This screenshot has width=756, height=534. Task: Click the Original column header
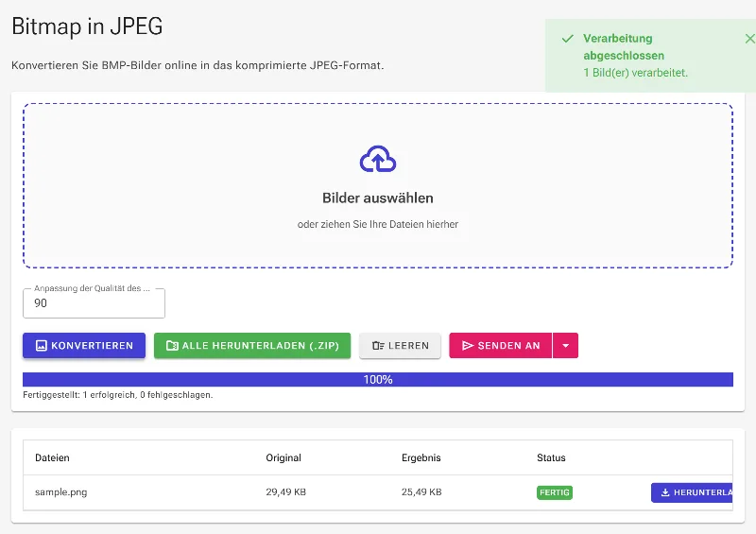[x=283, y=457]
